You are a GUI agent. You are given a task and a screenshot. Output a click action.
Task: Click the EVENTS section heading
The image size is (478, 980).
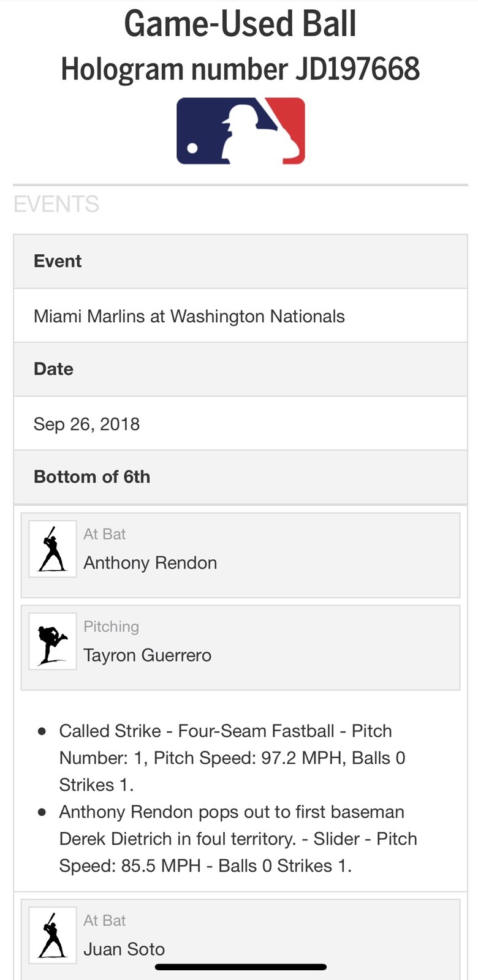pos(56,204)
